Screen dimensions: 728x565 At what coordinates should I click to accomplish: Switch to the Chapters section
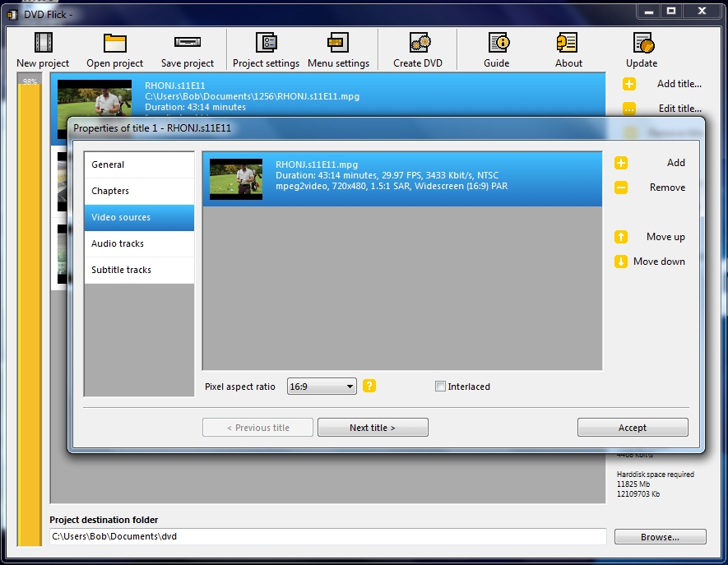pyautogui.click(x=139, y=192)
